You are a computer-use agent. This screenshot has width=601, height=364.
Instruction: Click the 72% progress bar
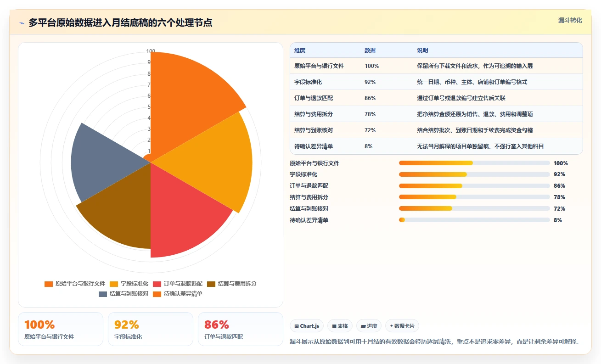tap(474, 208)
